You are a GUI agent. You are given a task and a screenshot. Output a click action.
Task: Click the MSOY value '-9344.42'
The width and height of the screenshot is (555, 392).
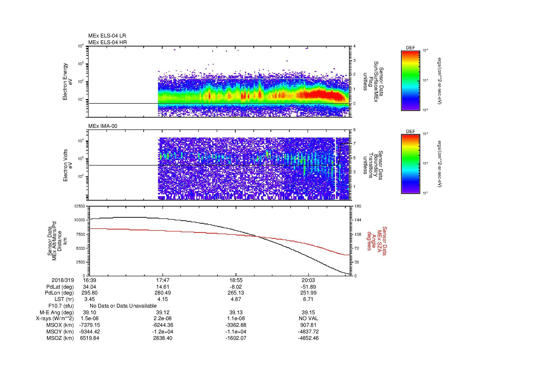click(89, 332)
